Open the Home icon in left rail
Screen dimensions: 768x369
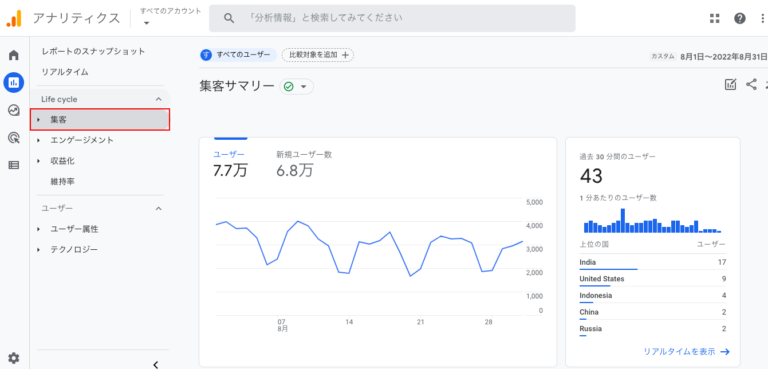[14, 55]
